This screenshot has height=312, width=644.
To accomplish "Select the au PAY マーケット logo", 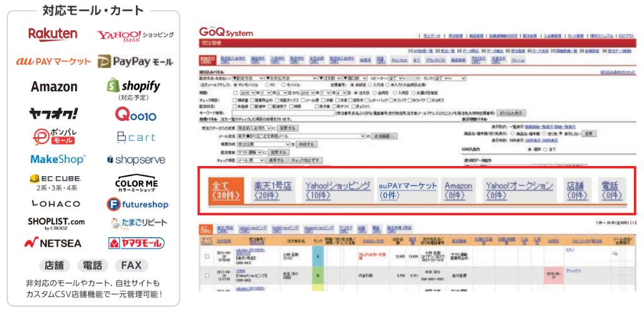I will [x=53, y=62].
